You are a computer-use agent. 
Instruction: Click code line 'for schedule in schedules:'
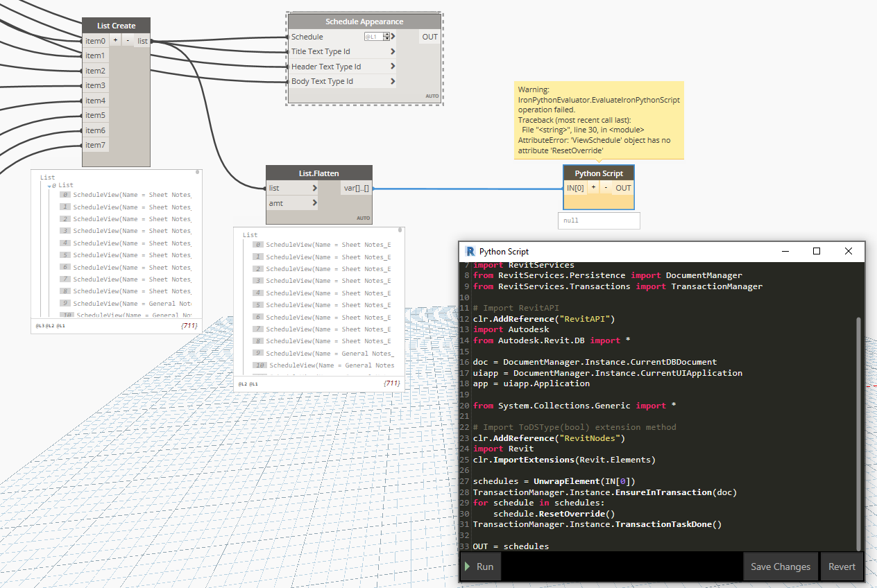539,503
